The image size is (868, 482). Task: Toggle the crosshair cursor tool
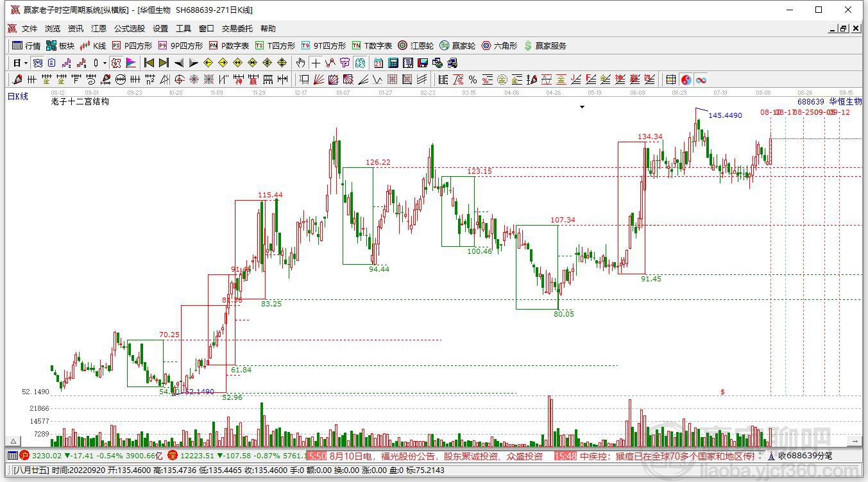316,63
